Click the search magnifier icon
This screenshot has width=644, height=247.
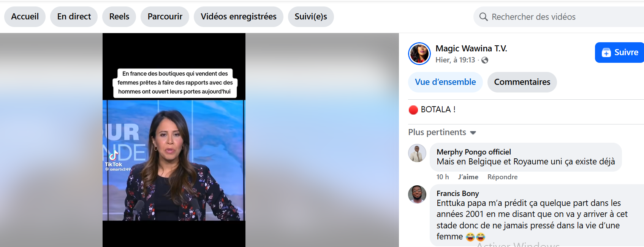(x=483, y=17)
